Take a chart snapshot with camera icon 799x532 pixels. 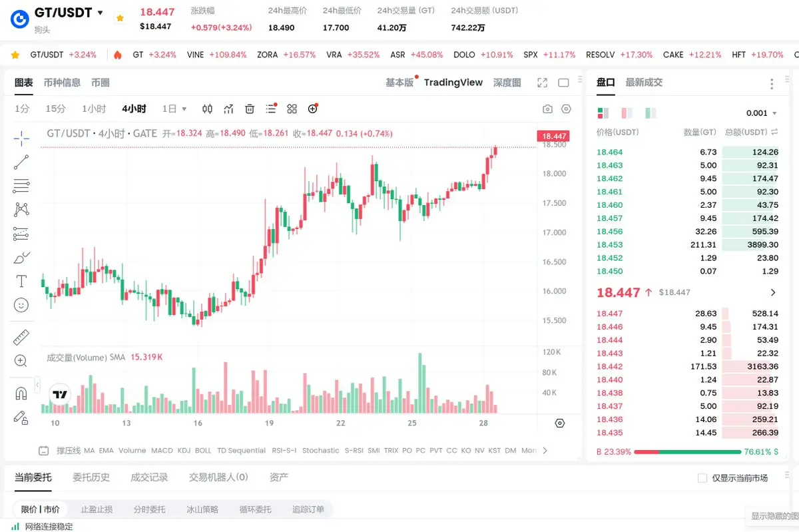[x=547, y=109]
